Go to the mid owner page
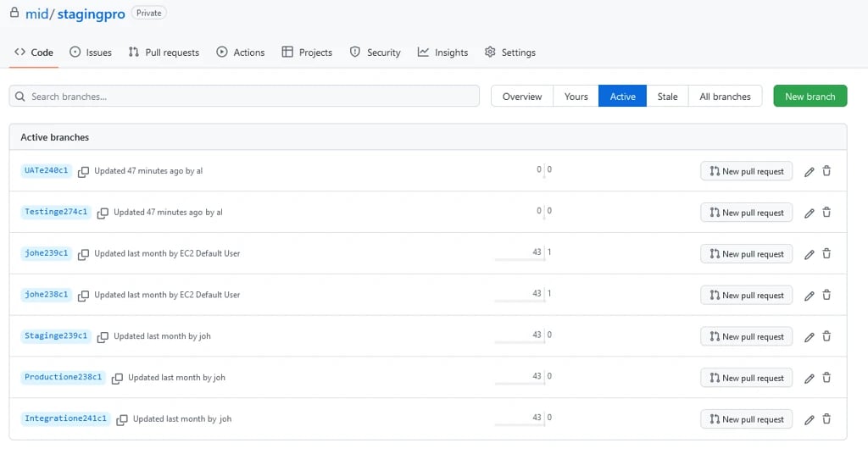Screen dimensions: 868x454 pyautogui.click(x=36, y=14)
